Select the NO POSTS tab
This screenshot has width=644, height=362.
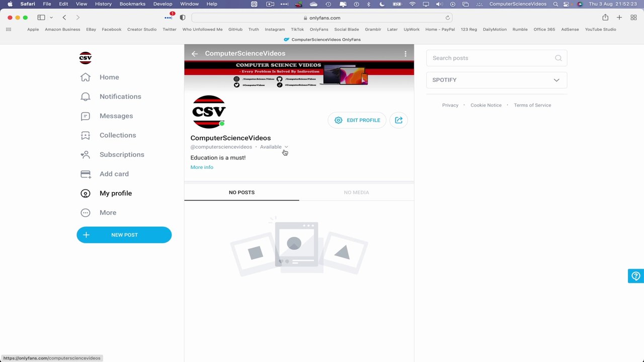242,193
